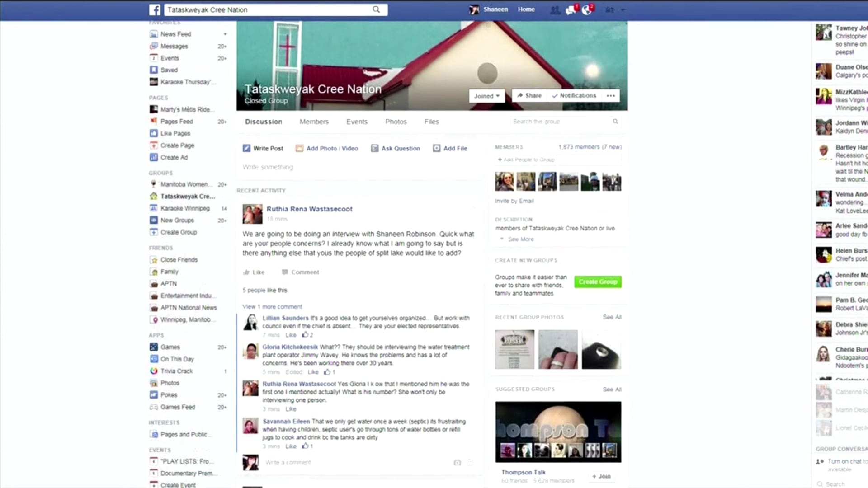Select Ask Question option

tap(396, 148)
